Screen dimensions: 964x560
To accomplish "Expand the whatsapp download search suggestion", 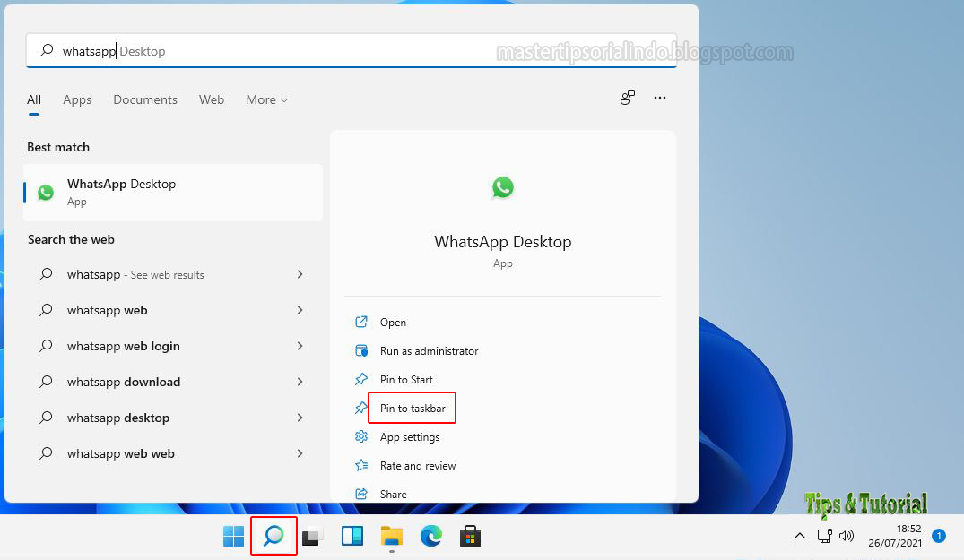I will click(300, 382).
